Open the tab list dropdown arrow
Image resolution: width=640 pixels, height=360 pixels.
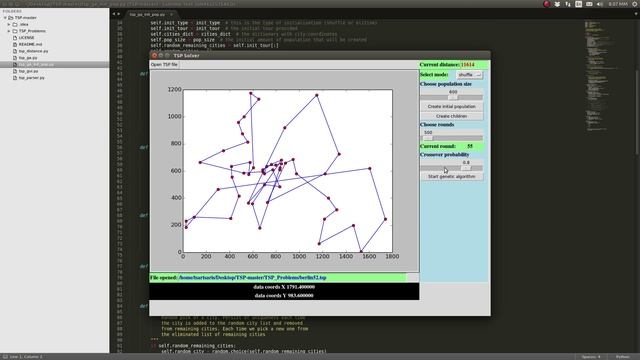pos(636,14)
